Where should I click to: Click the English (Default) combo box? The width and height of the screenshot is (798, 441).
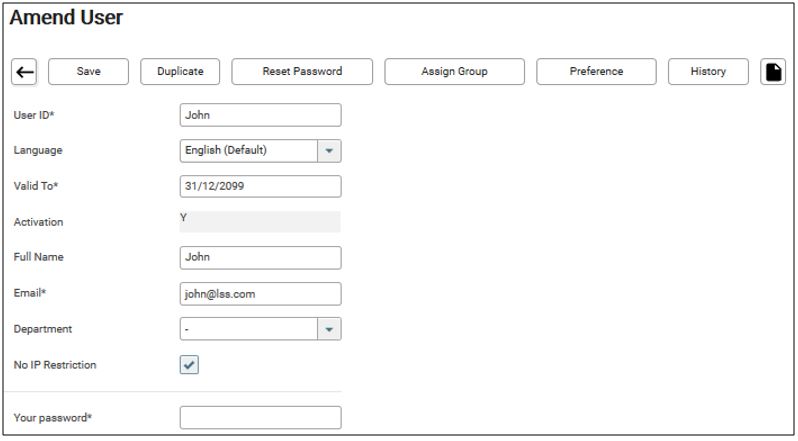(x=248, y=151)
